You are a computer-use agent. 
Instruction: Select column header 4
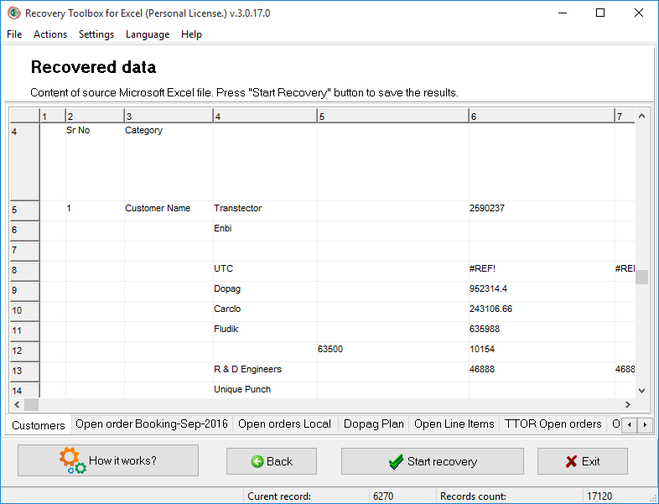265,116
